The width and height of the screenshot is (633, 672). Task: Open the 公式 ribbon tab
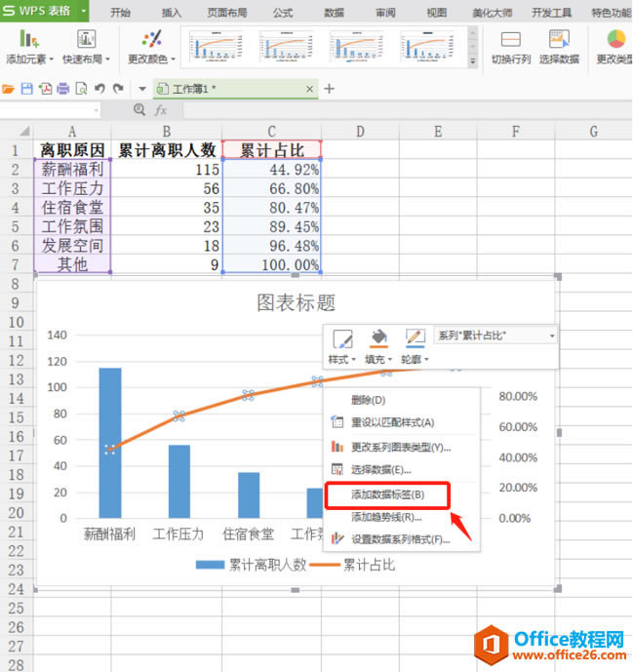pos(283,13)
